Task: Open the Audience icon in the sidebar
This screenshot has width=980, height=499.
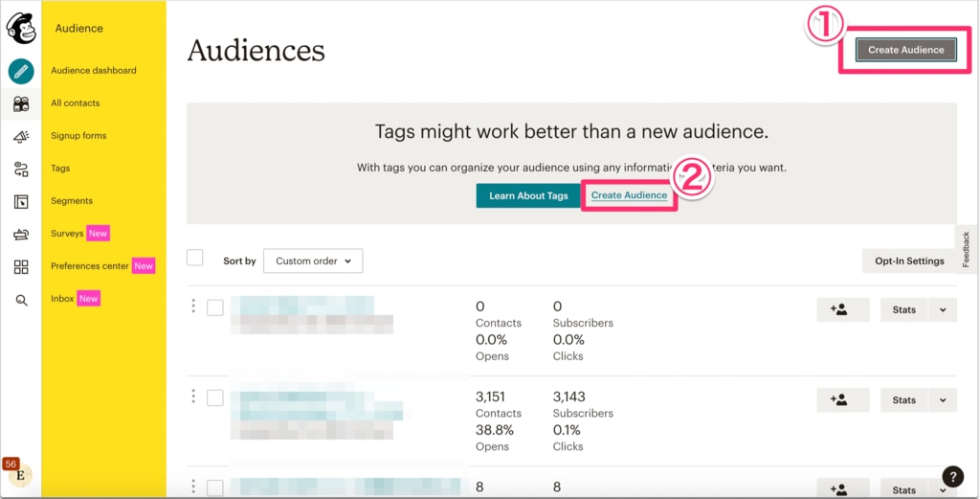Action: coord(21,103)
